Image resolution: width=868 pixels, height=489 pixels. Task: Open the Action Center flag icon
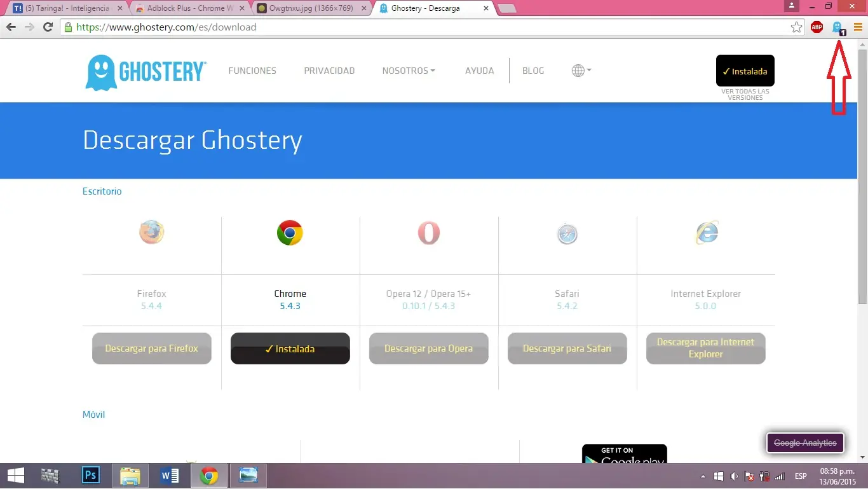[749, 476]
